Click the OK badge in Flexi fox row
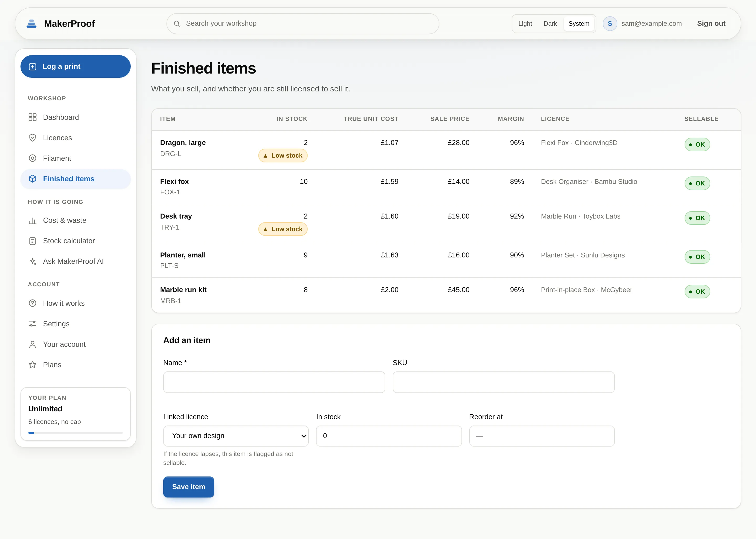Screen dimensions: 756x539 coord(697,183)
